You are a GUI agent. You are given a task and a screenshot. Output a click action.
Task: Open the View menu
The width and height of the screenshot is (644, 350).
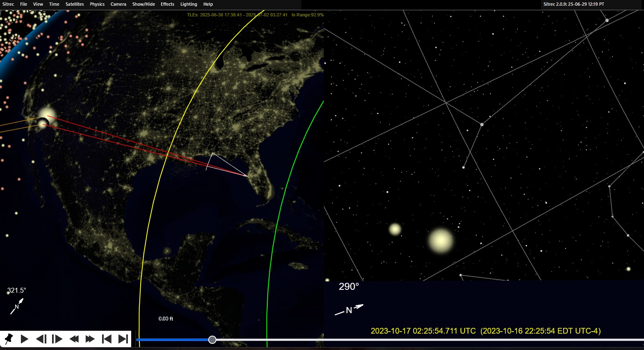point(38,4)
